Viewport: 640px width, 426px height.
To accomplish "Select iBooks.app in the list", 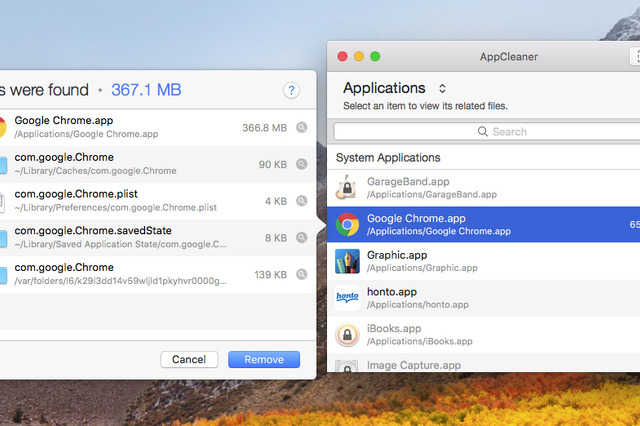I will click(483, 335).
